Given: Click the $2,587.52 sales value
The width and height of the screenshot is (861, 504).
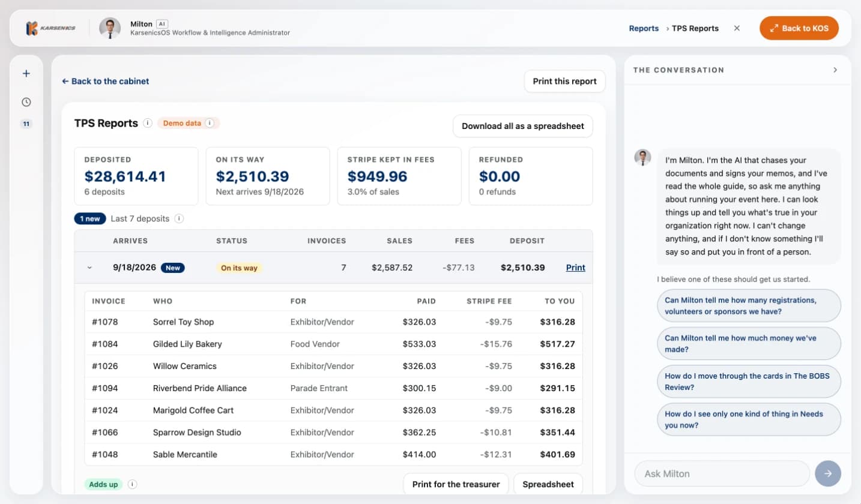Looking at the screenshot, I should (392, 268).
